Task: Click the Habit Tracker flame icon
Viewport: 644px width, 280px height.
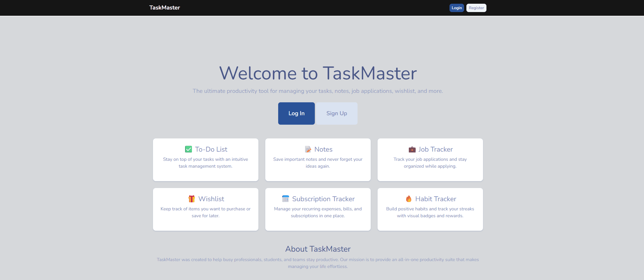Action: coord(409,199)
